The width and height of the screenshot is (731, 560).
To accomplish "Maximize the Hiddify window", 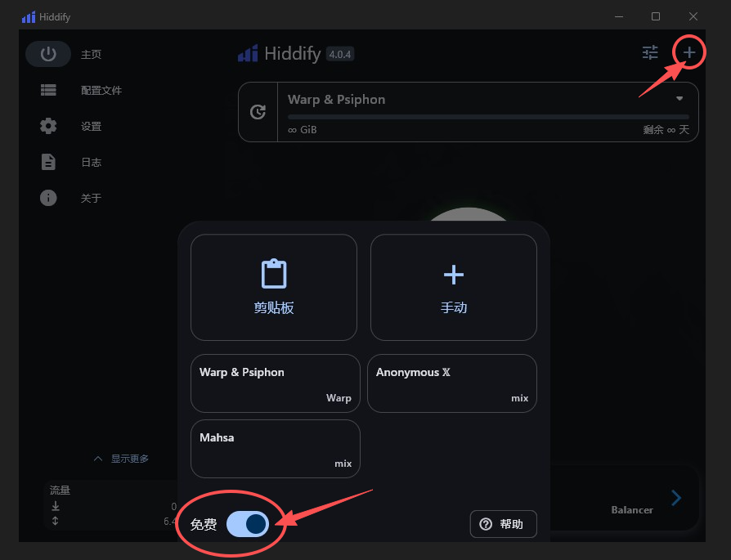I will pyautogui.click(x=656, y=17).
